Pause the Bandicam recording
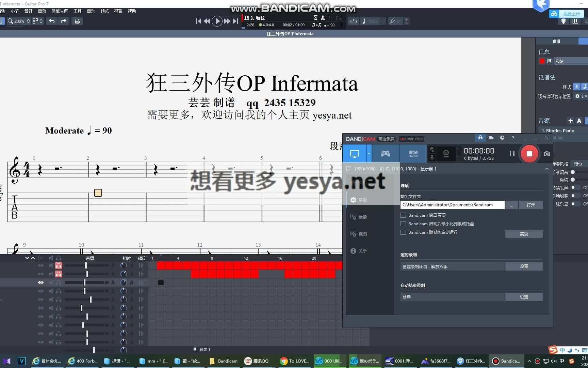 tap(512, 154)
